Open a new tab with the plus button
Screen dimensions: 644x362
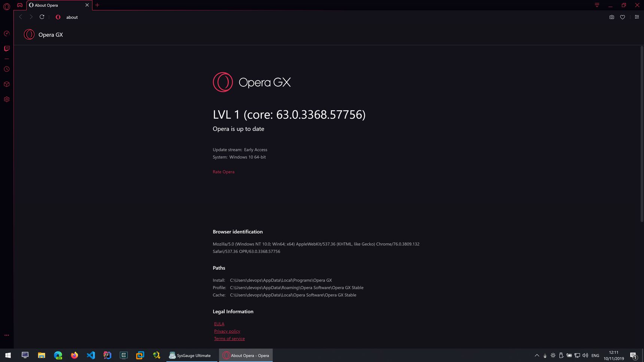[97, 5]
